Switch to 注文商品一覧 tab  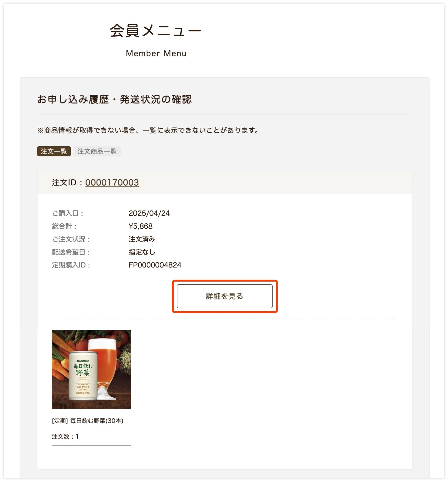click(97, 151)
